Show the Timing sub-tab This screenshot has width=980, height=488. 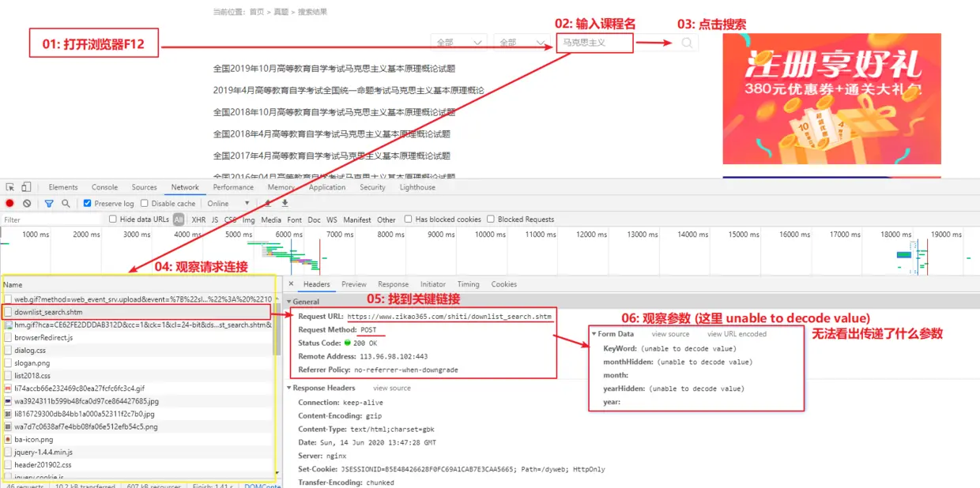[x=468, y=284]
